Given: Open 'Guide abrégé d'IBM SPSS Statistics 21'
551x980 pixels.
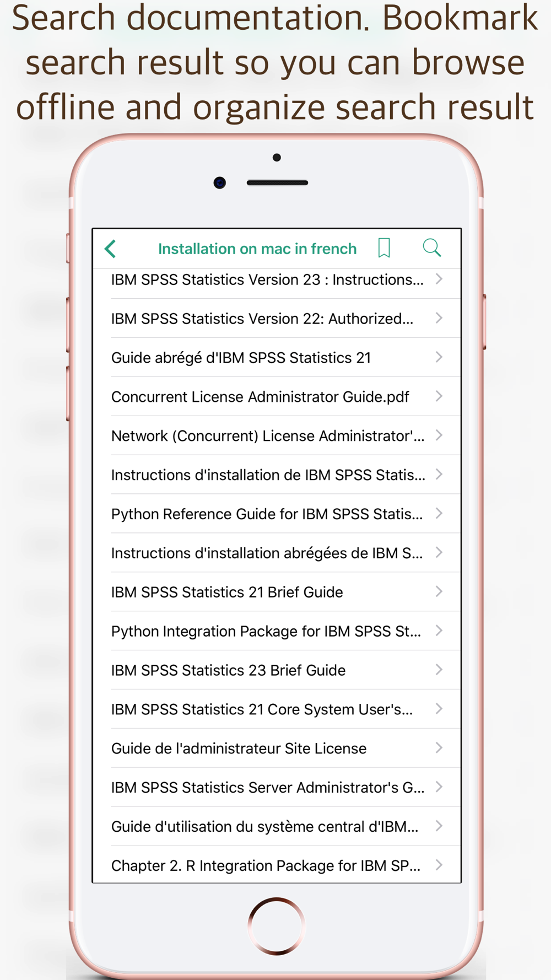Looking at the screenshot, I should [x=277, y=358].
